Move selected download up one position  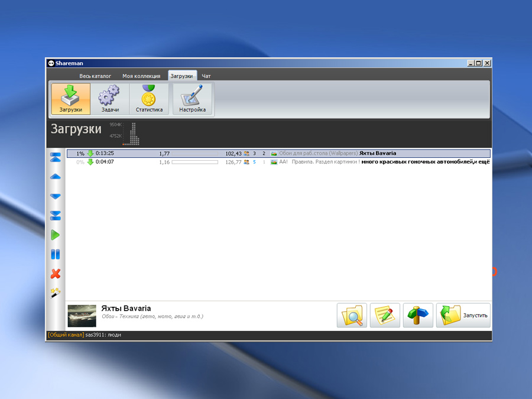coord(56,176)
